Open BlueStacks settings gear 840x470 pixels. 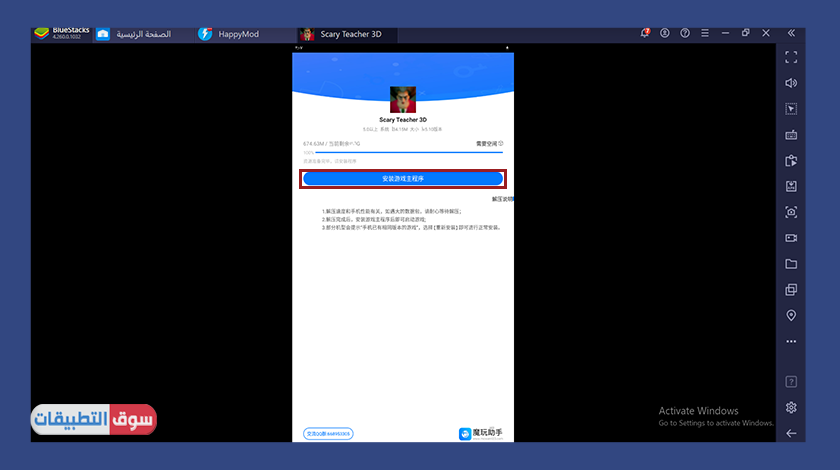(791, 408)
